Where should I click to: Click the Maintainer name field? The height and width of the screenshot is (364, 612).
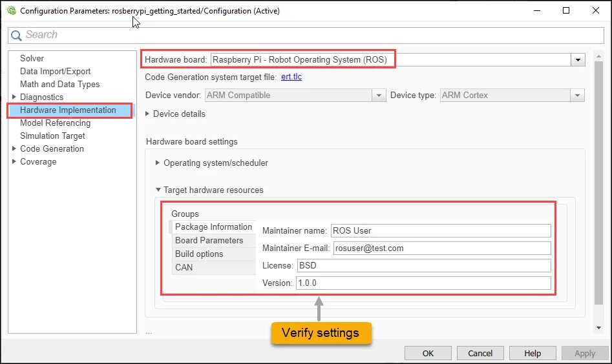tap(441, 230)
